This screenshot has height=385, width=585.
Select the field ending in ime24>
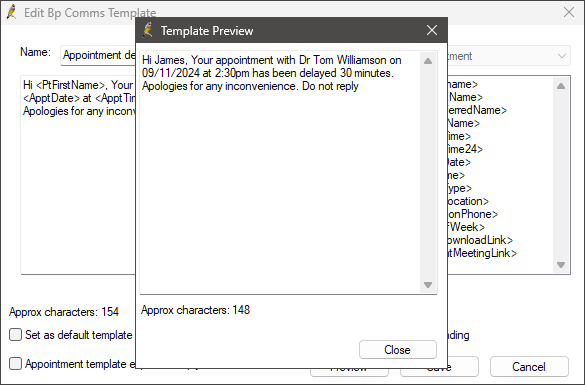tap(465, 149)
